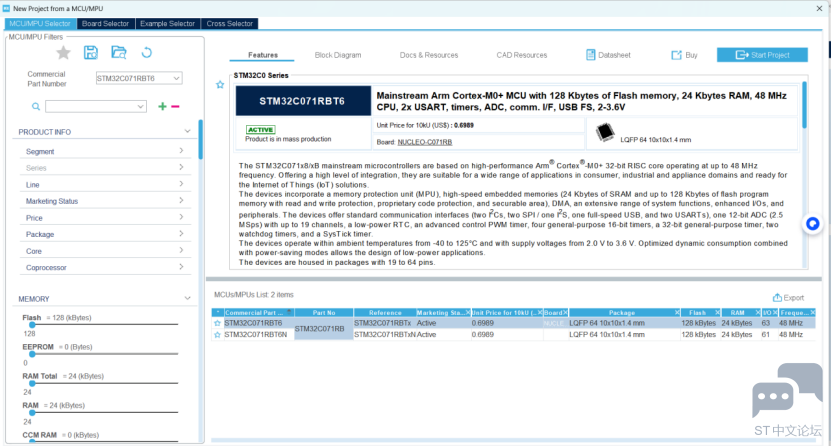Collapse the PRODUCT INFO section
This screenshot has width=831, height=446.
187,131
